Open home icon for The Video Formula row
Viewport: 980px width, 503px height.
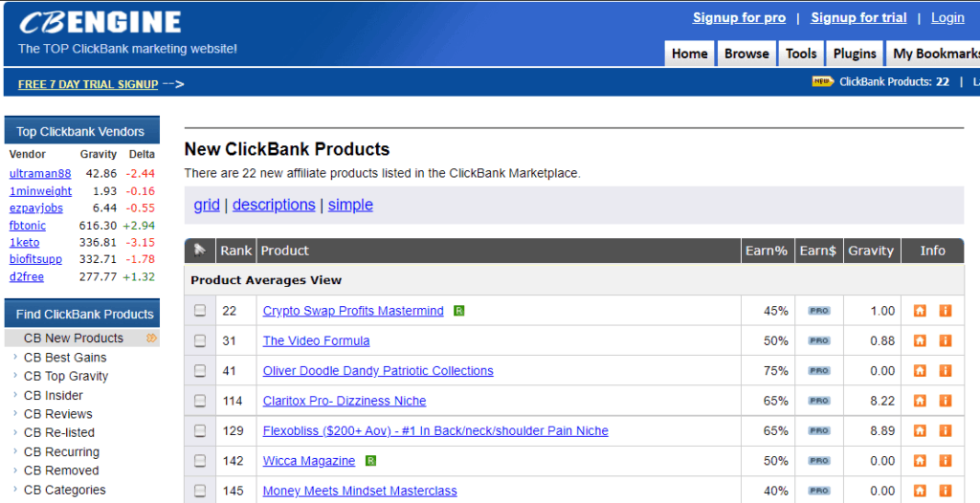click(x=920, y=340)
